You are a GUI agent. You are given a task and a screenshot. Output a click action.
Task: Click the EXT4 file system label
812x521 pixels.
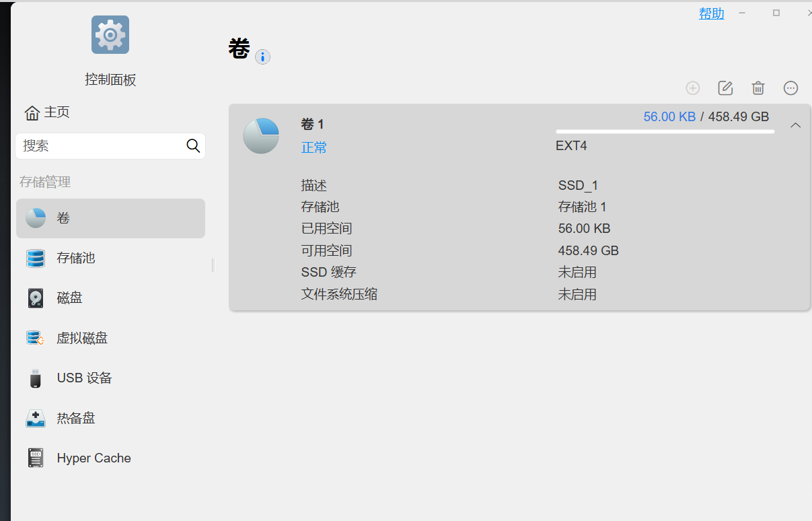pos(571,146)
